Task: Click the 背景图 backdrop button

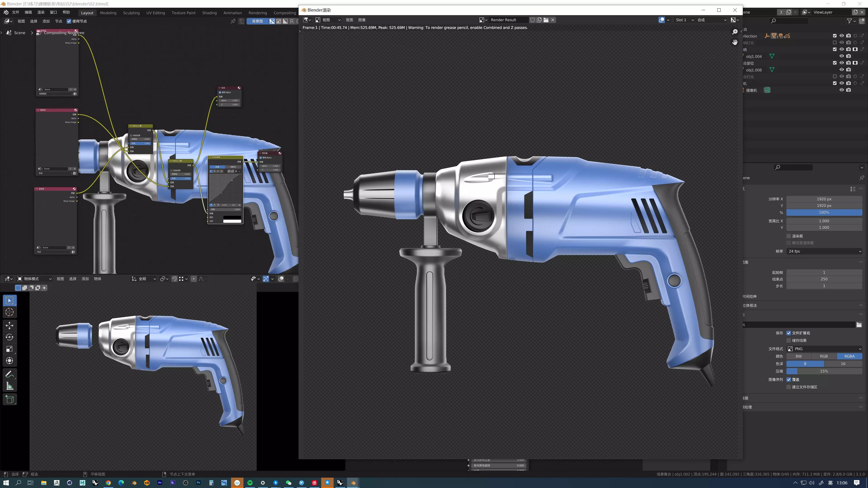Action: pos(257,21)
